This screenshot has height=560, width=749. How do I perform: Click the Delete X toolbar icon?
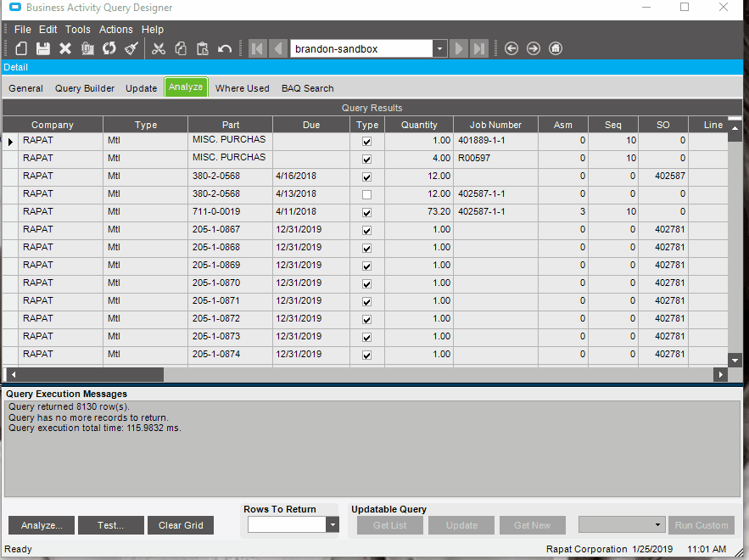click(x=65, y=48)
